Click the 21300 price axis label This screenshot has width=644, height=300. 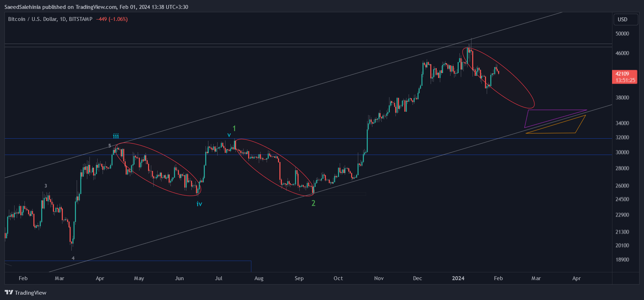[x=622, y=232]
